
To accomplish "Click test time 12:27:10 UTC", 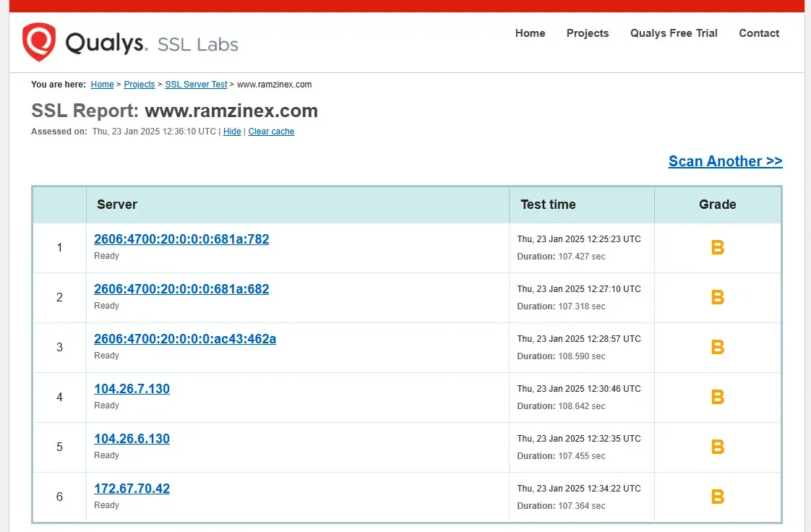I will coord(579,288).
